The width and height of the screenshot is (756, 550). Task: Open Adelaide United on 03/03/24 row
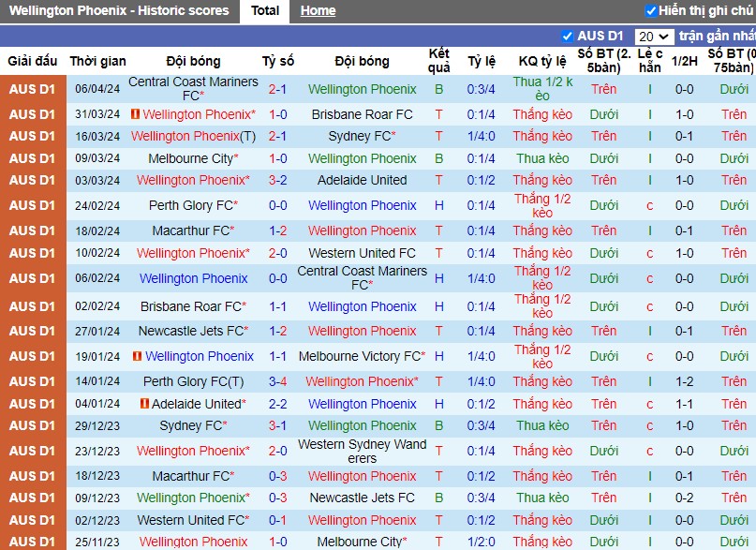363,180
